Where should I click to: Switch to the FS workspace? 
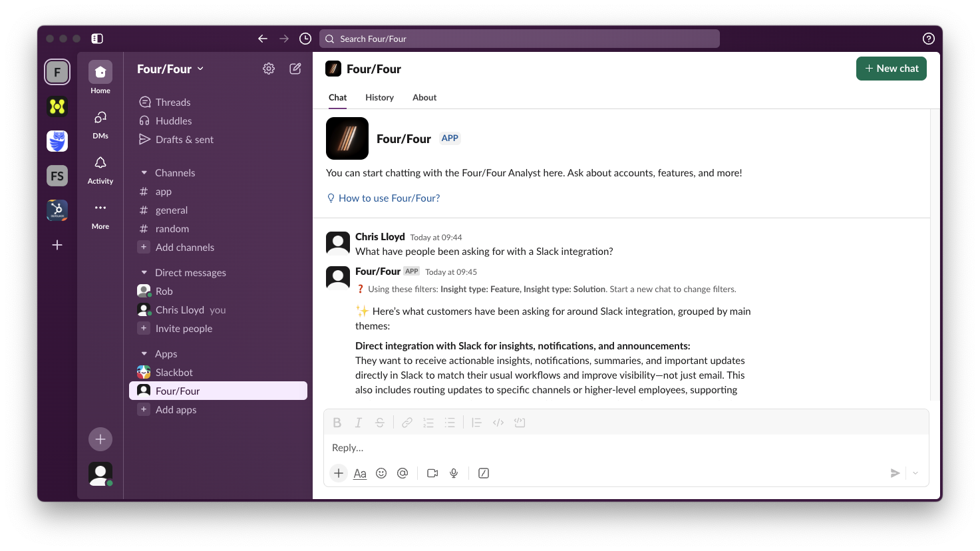(57, 176)
